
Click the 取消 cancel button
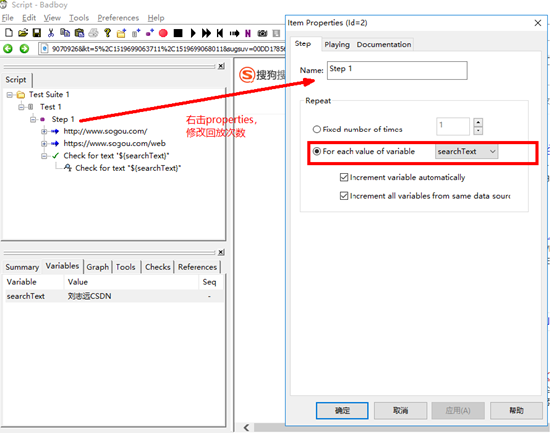[400, 410]
